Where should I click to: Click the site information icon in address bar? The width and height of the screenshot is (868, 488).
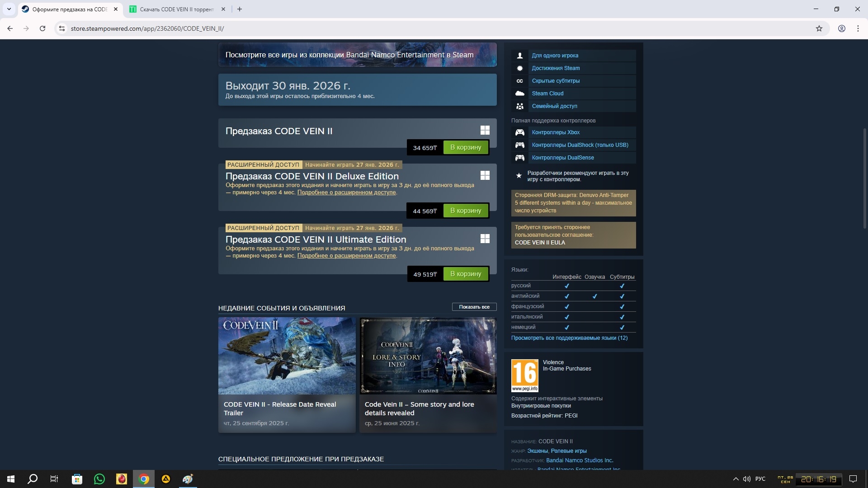click(62, 28)
